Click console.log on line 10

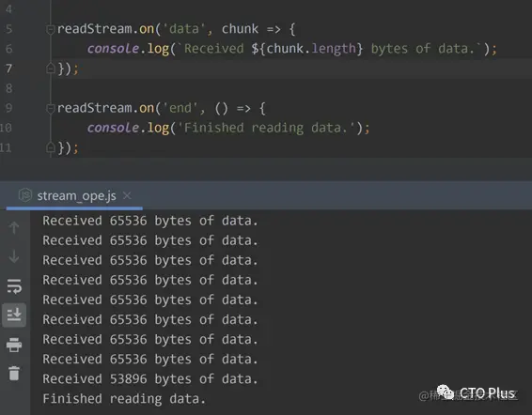pos(128,128)
